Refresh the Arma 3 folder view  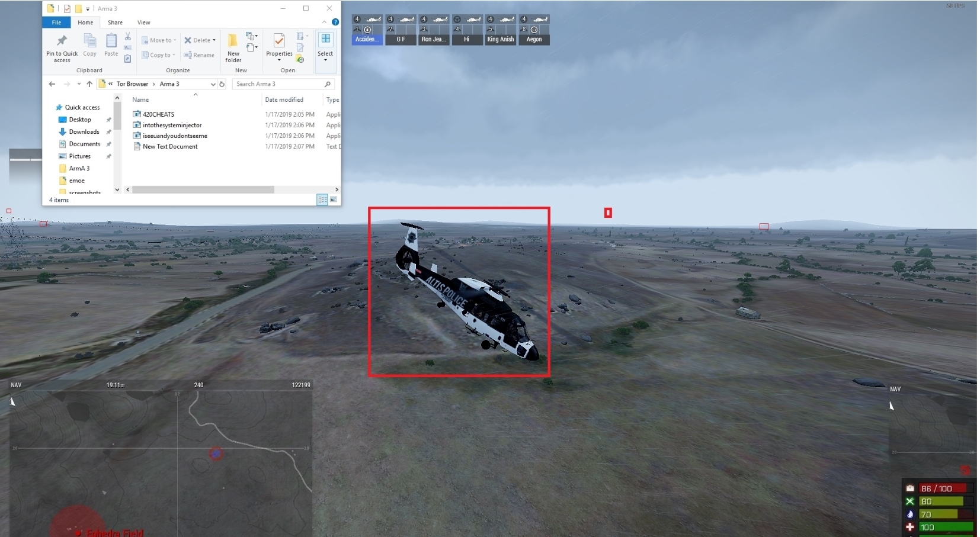(222, 84)
